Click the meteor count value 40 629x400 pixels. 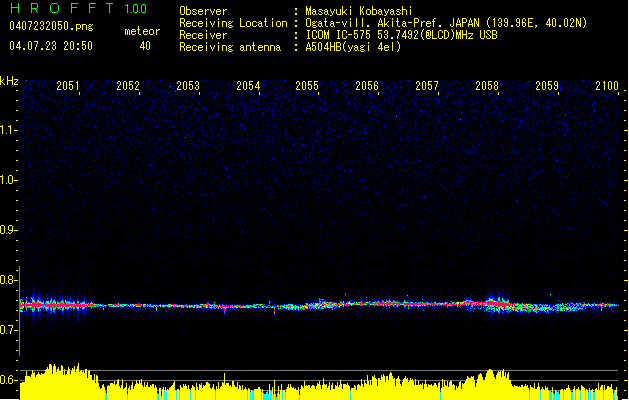[145, 46]
